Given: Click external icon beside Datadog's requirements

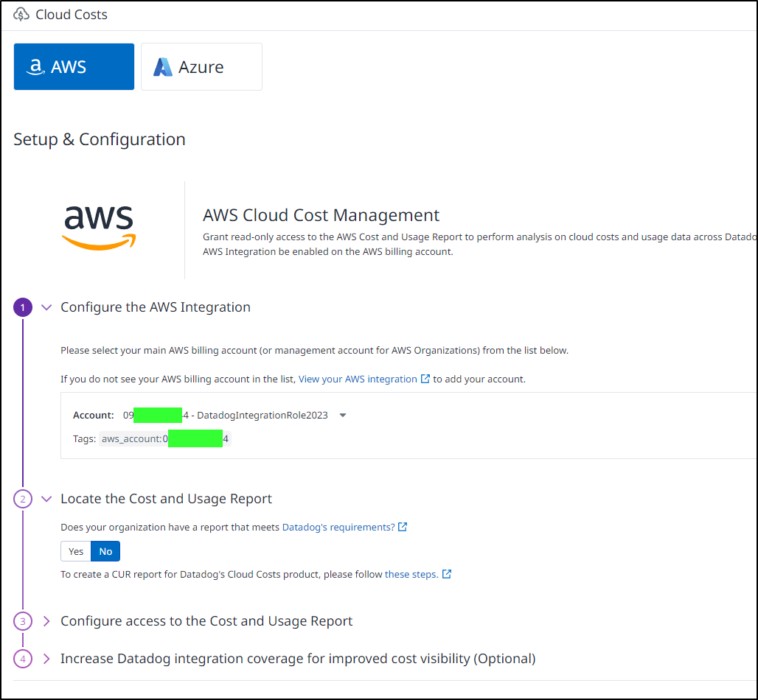Looking at the screenshot, I should tap(403, 527).
